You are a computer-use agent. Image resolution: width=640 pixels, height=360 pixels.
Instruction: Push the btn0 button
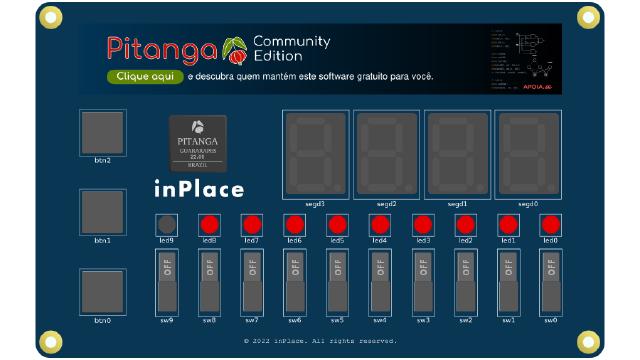click(x=103, y=292)
